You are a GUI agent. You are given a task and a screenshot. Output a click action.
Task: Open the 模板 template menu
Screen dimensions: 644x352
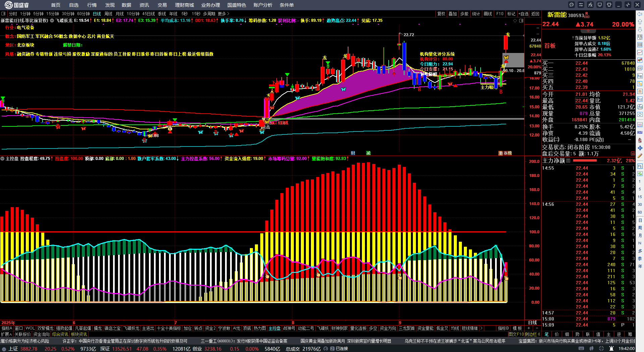[x=517, y=328]
